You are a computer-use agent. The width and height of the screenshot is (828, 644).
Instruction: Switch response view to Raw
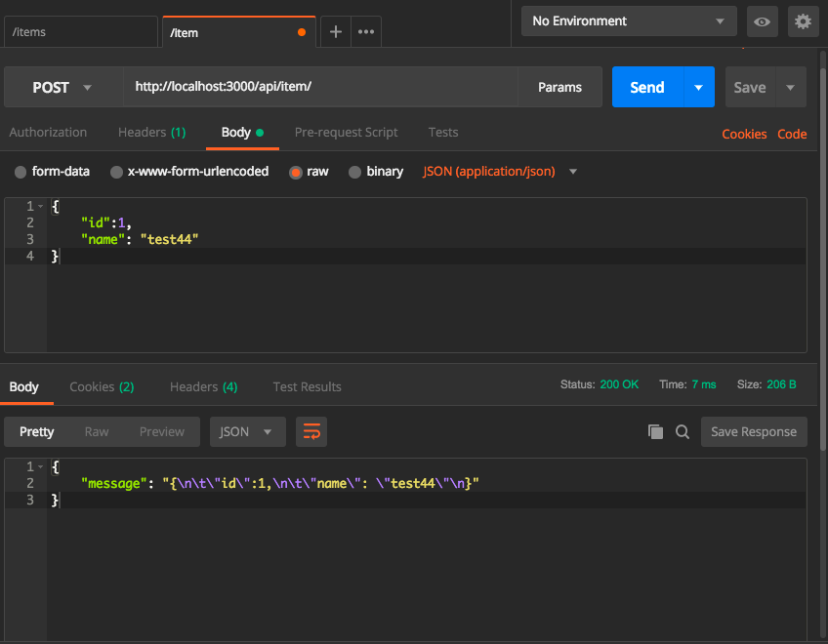tap(97, 432)
